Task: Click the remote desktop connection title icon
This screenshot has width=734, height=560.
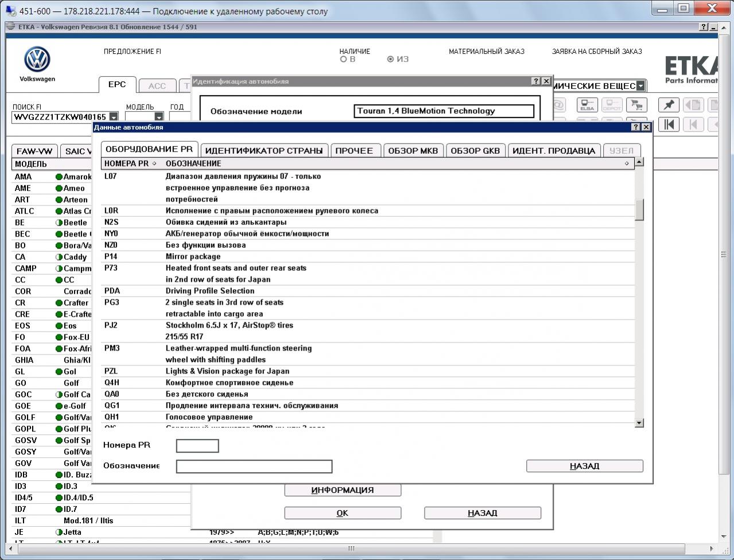Action: [10, 11]
